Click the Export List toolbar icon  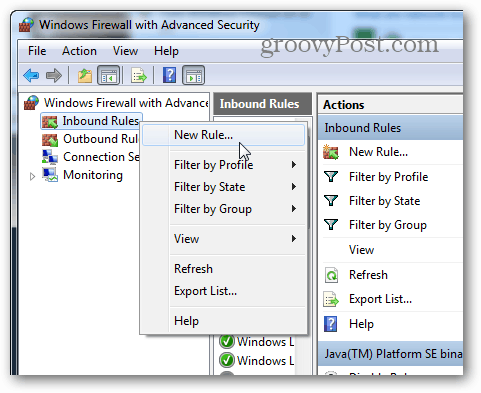click(139, 75)
